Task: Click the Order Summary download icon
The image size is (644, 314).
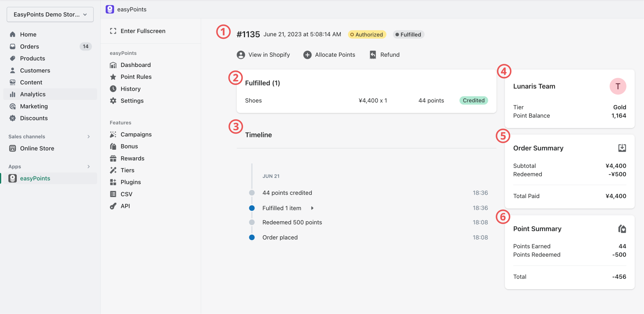Action: coord(622,148)
